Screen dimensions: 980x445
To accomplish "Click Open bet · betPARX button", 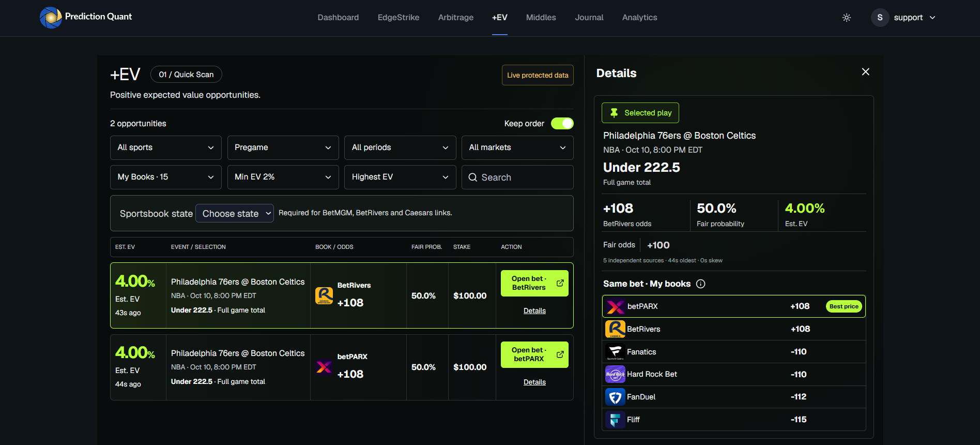I will (534, 354).
